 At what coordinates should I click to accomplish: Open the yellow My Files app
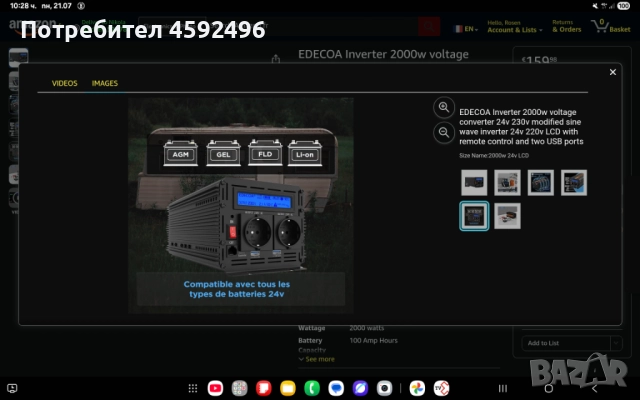pyautogui.click(x=288, y=388)
